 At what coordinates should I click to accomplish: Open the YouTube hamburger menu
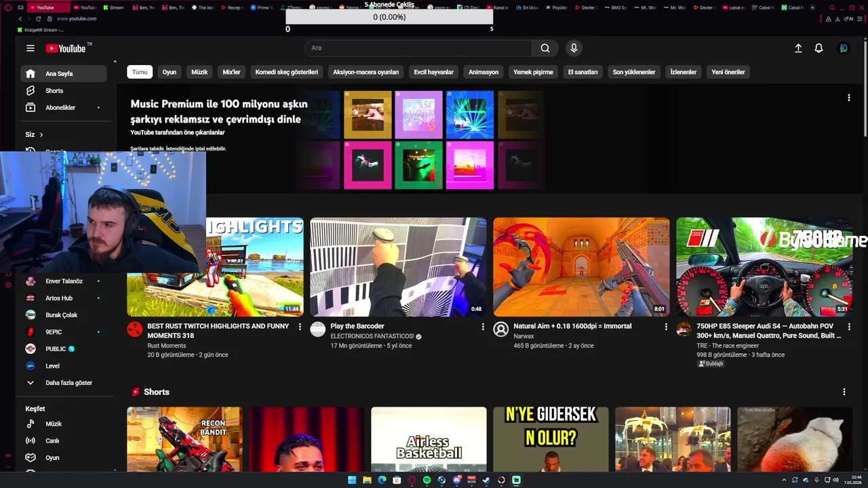click(x=31, y=48)
